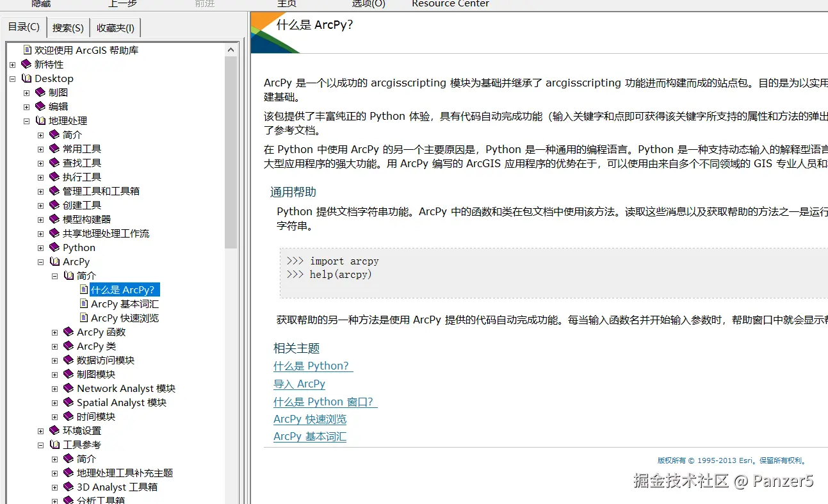Click the book icon beside 创建工具

[54, 205]
